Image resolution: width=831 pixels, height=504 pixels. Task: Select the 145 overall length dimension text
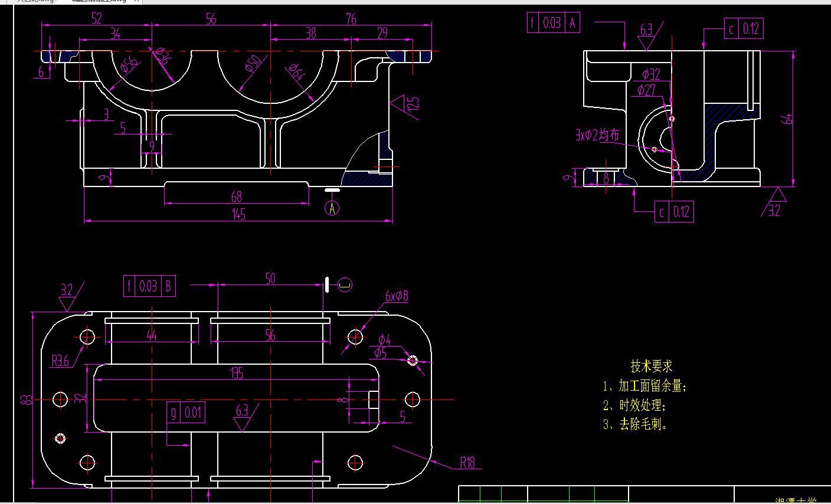coord(238,214)
